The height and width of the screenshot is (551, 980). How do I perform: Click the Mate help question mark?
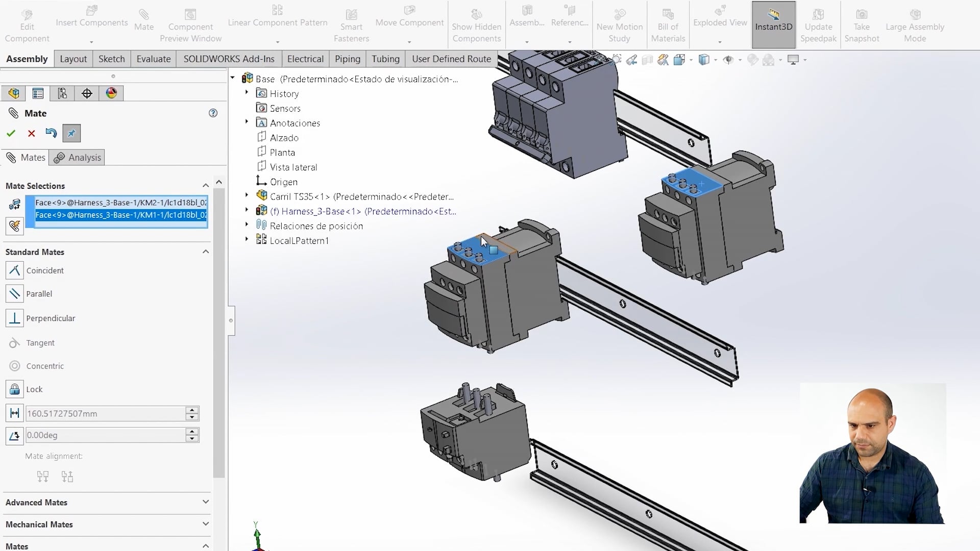click(x=213, y=113)
